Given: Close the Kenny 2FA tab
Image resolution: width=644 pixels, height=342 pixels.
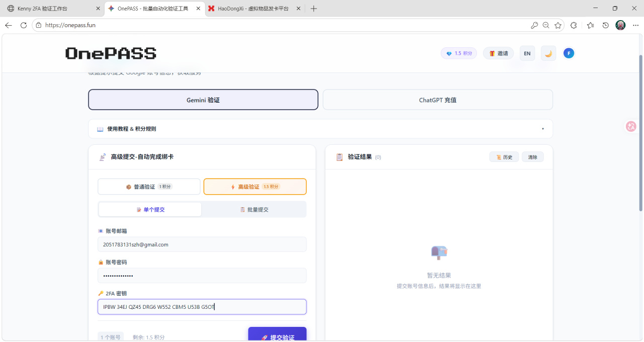Looking at the screenshot, I should click(98, 9).
